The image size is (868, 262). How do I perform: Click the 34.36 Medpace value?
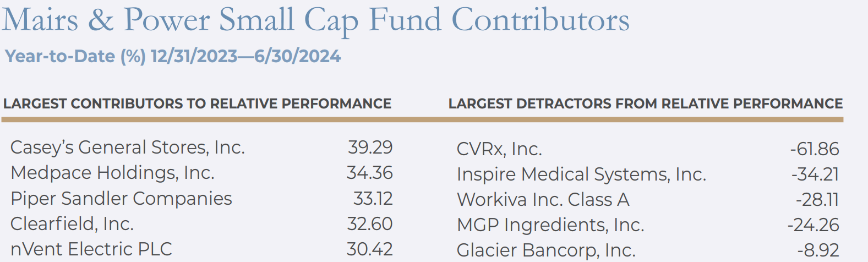(369, 173)
